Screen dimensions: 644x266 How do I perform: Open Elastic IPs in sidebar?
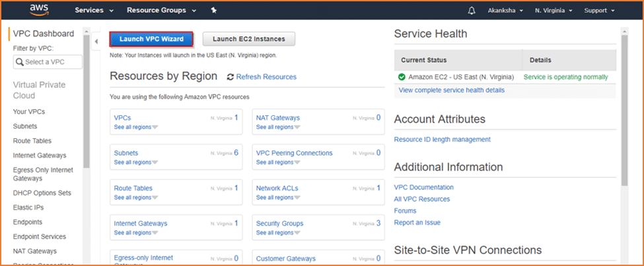tap(28, 208)
